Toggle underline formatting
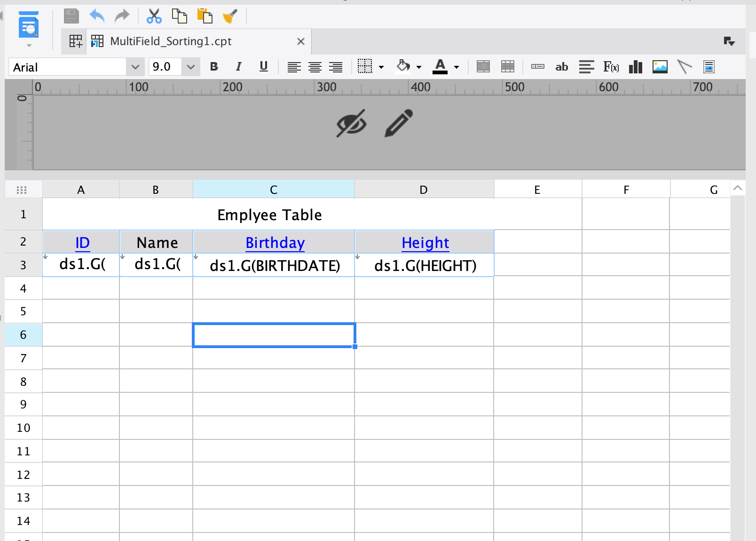The height and width of the screenshot is (541, 756). point(263,66)
